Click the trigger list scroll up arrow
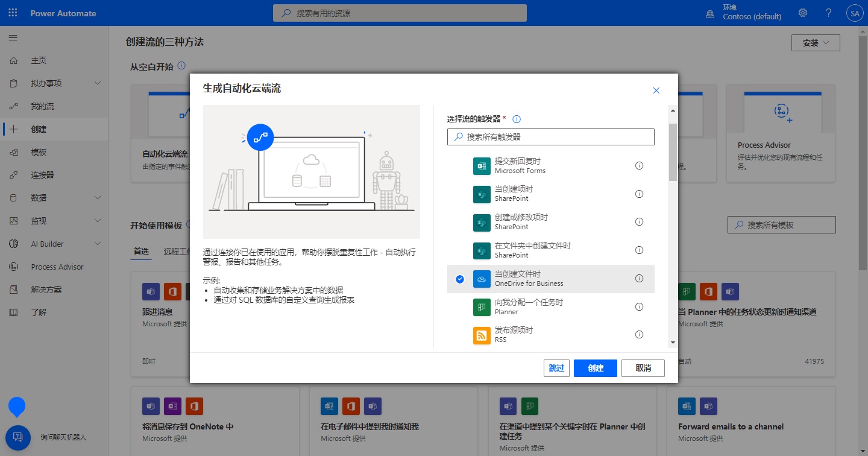This screenshot has height=456, width=868. (673, 109)
